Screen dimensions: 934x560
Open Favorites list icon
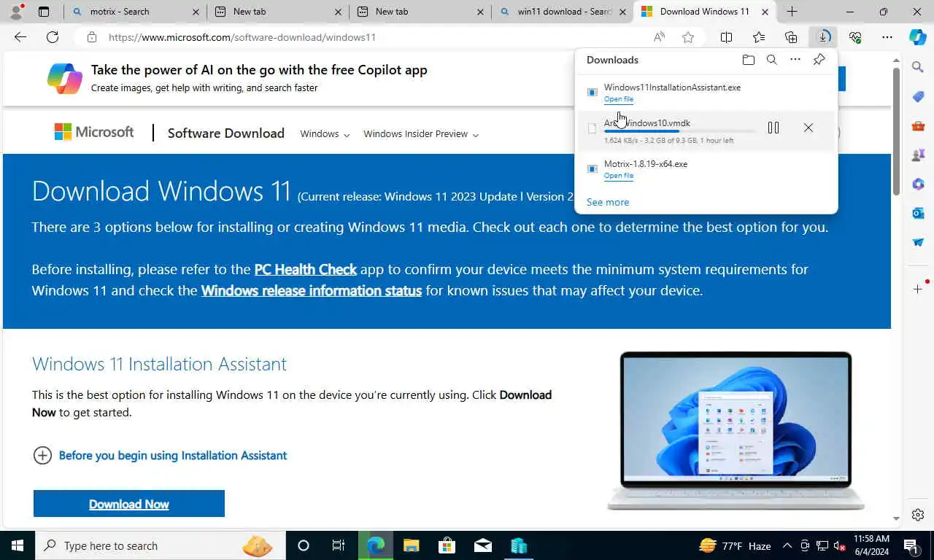point(759,37)
